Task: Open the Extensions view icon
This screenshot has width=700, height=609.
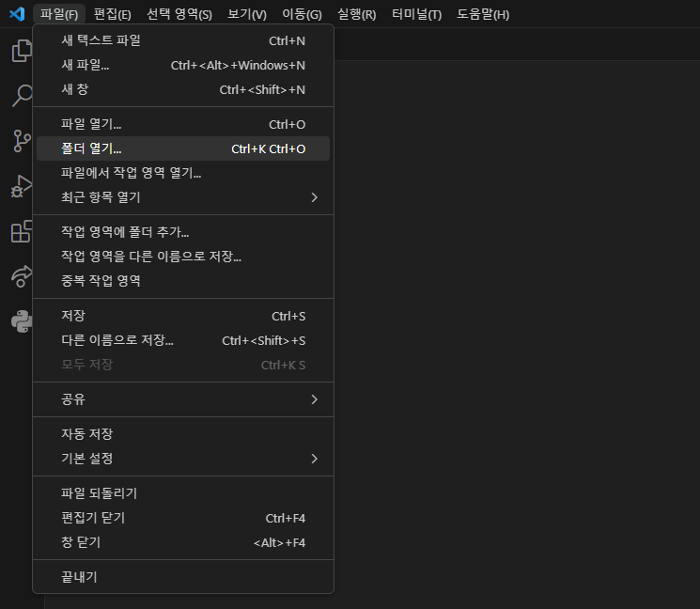Action: point(22,231)
